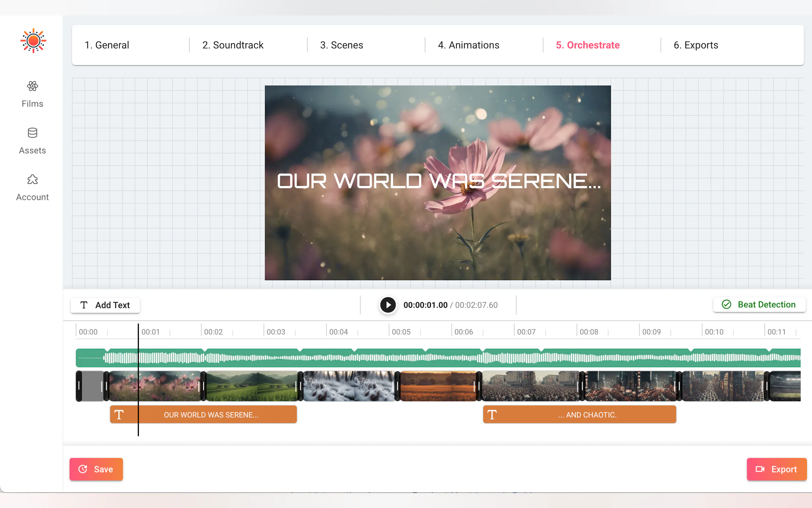Save the project
Image resolution: width=812 pixels, height=508 pixels.
(96, 469)
